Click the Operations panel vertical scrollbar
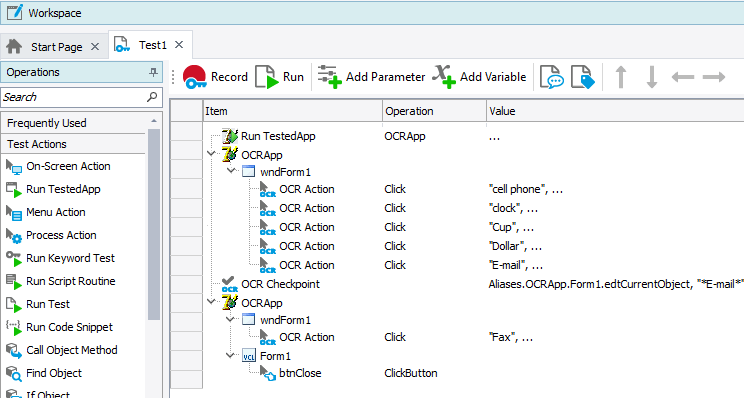This screenshot has width=744, height=398. point(154,223)
